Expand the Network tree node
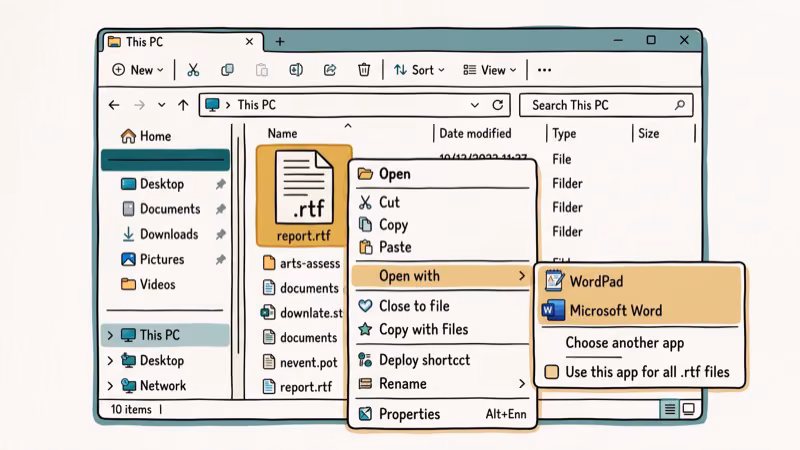Viewport: 800px width, 450px height. [110, 386]
